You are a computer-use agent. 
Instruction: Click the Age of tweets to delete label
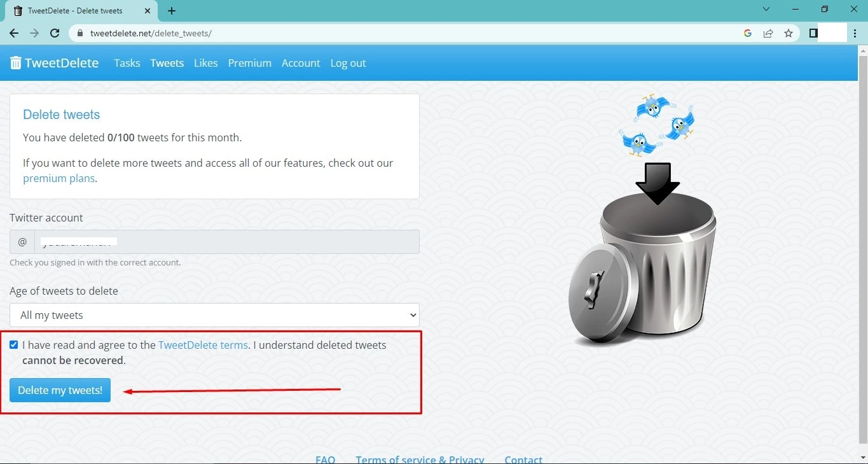(64, 291)
